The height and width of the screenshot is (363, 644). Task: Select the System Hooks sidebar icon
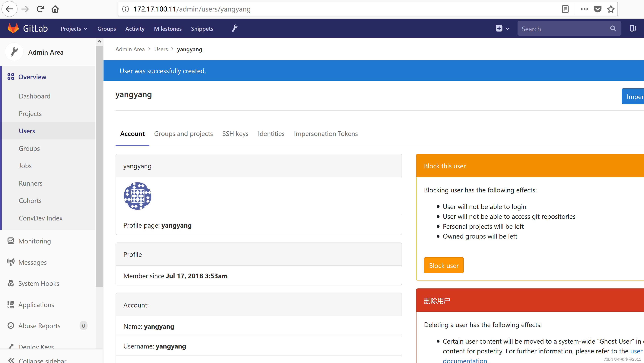pos(11,283)
